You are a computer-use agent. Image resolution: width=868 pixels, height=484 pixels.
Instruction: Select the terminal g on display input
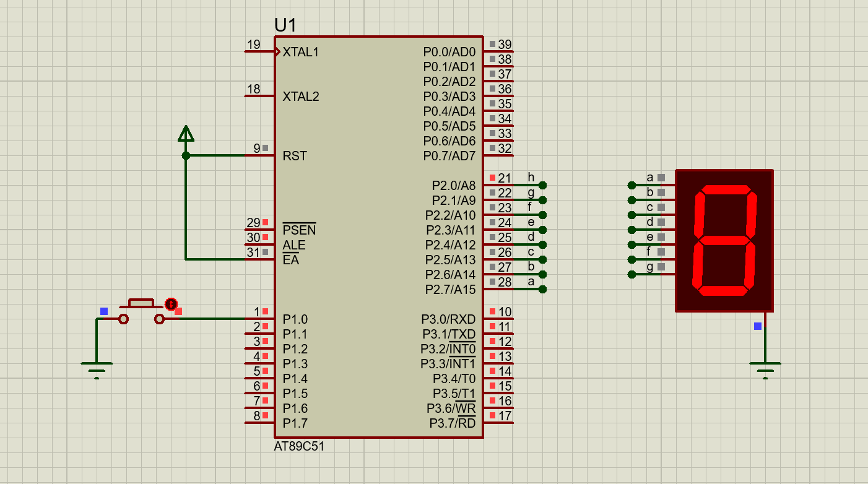click(x=631, y=274)
